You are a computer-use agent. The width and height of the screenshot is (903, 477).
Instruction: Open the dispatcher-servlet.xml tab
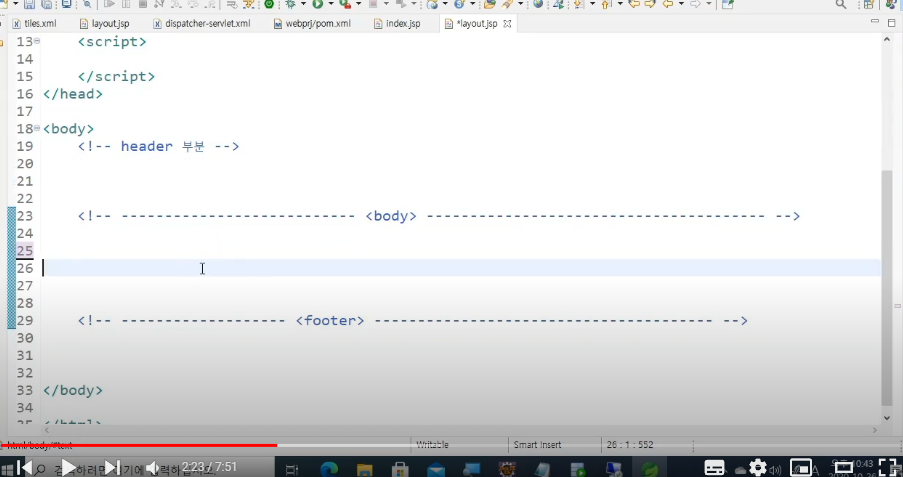(x=202, y=24)
